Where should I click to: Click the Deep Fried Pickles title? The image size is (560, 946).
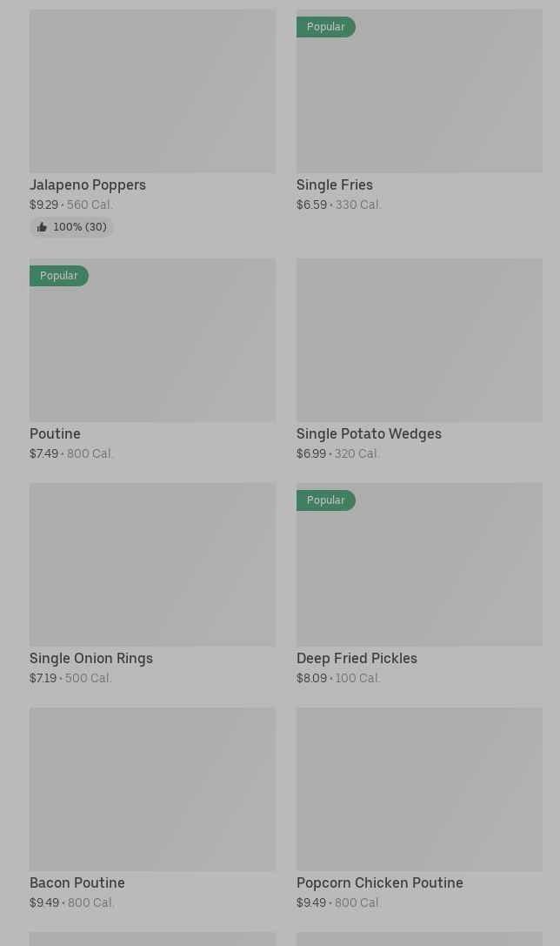357,658
